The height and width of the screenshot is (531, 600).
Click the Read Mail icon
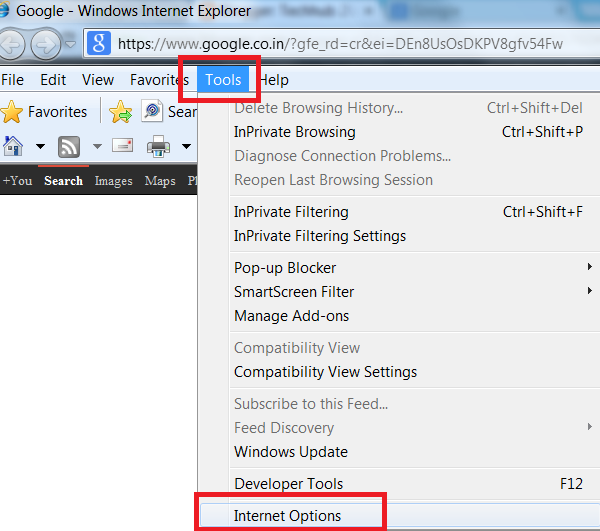point(122,145)
